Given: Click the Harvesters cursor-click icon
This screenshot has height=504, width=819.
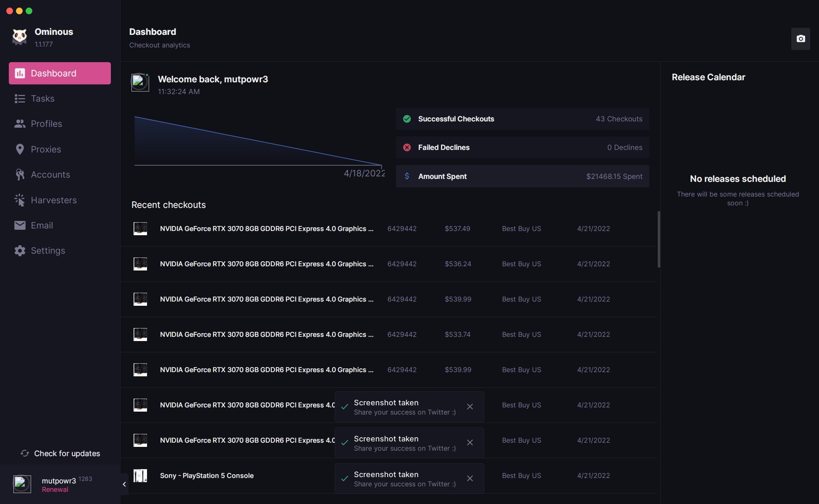Looking at the screenshot, I should [x=20, y=200].
